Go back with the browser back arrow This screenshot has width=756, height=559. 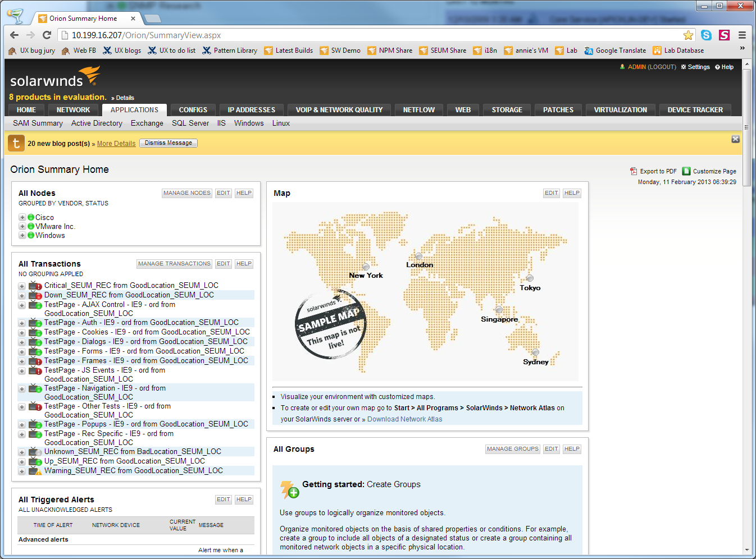point(15,35)
